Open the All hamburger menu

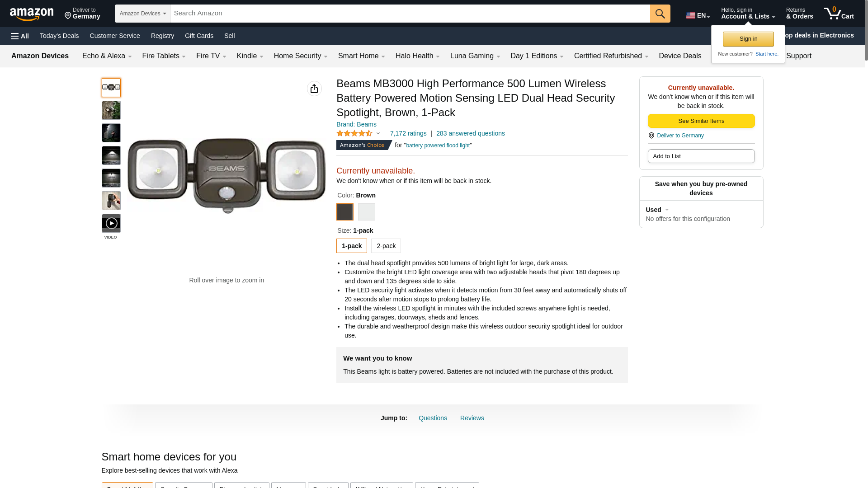20,36
